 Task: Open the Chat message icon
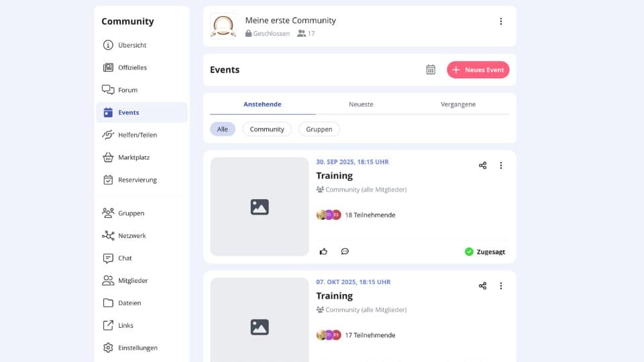coord(108,258)
